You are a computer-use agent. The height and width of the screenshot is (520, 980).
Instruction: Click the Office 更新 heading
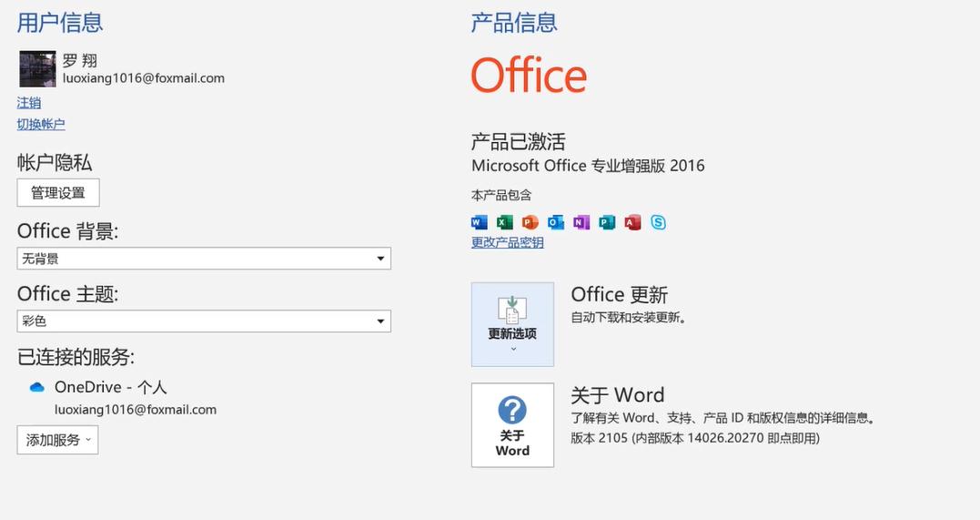(x=620, y=295)
